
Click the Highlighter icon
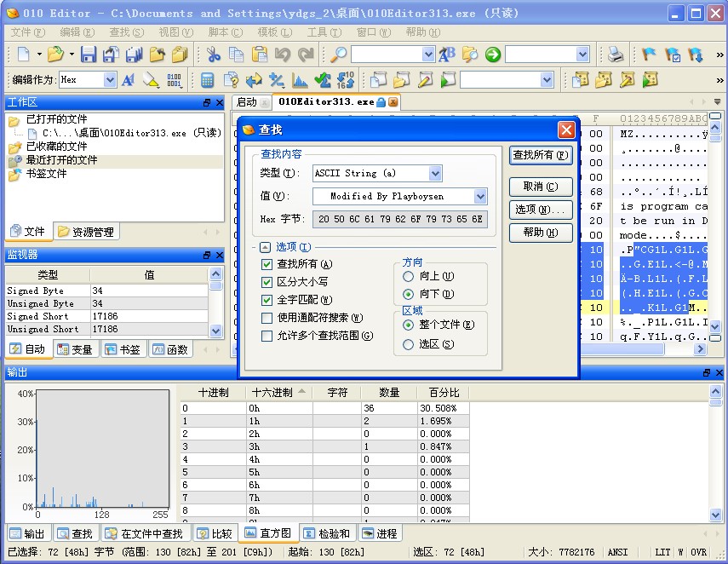click(x=151, y=80)
